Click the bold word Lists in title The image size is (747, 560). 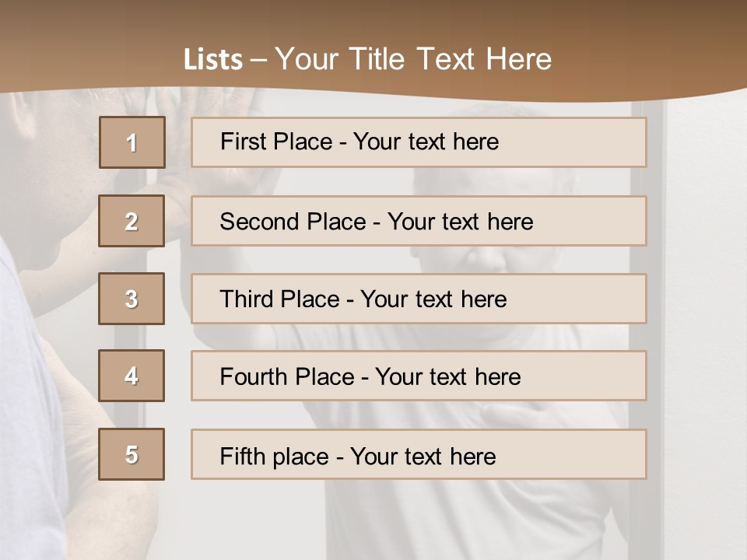213,60
